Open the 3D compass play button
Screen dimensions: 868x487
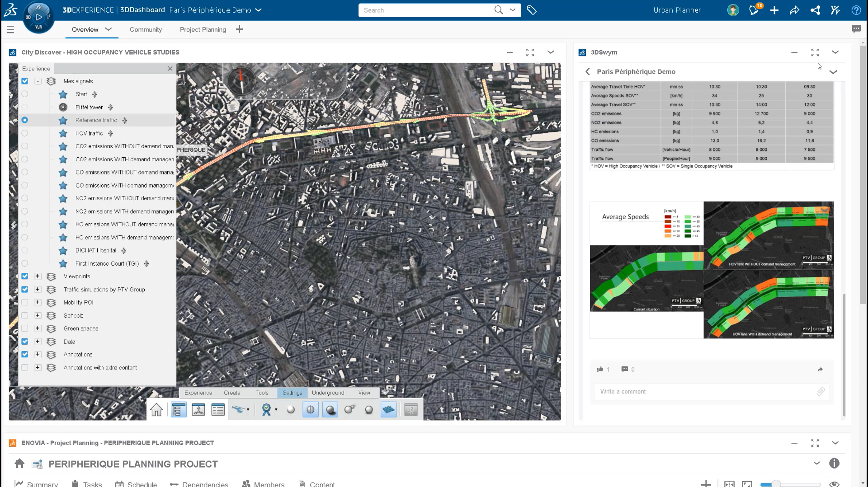tap(39, 17)
